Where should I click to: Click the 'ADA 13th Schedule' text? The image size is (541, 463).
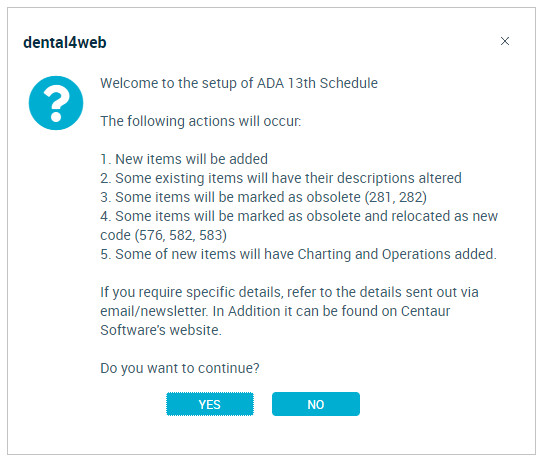coord(317,83)
